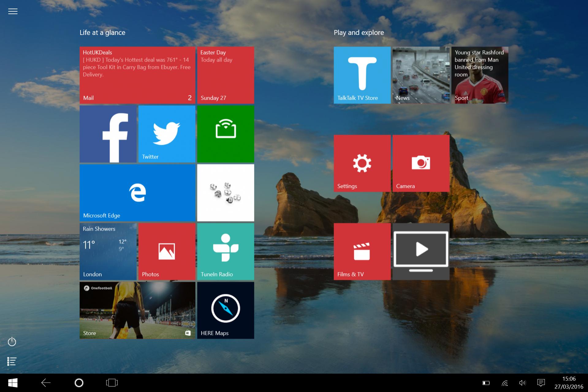Open the All apps list icon
Viewport: 588px width, 392px height.
tap(12, 361)
